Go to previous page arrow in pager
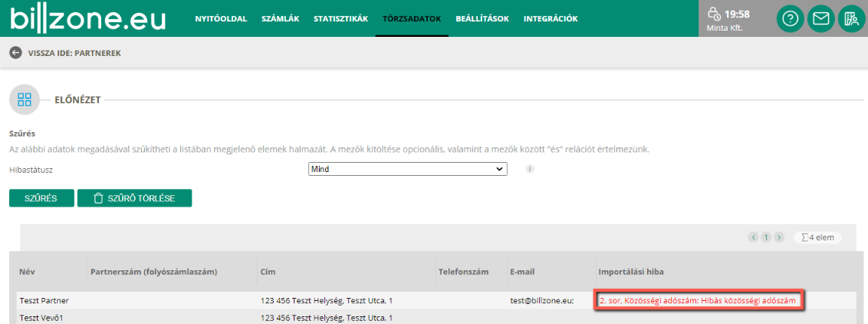868x324 pixels. pyautogui.click(x=753, y=237)
